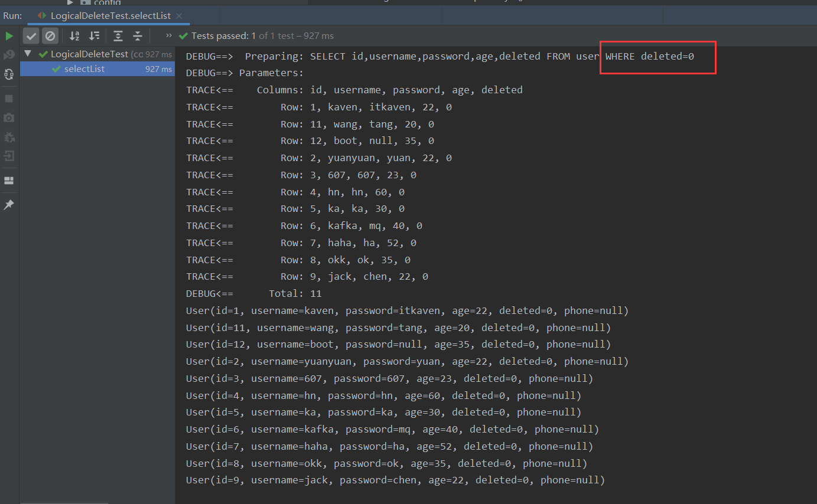Click the 'User(id=9, username=jack' output line
This screenshot has height=504, width=817.
pos(396,480)
